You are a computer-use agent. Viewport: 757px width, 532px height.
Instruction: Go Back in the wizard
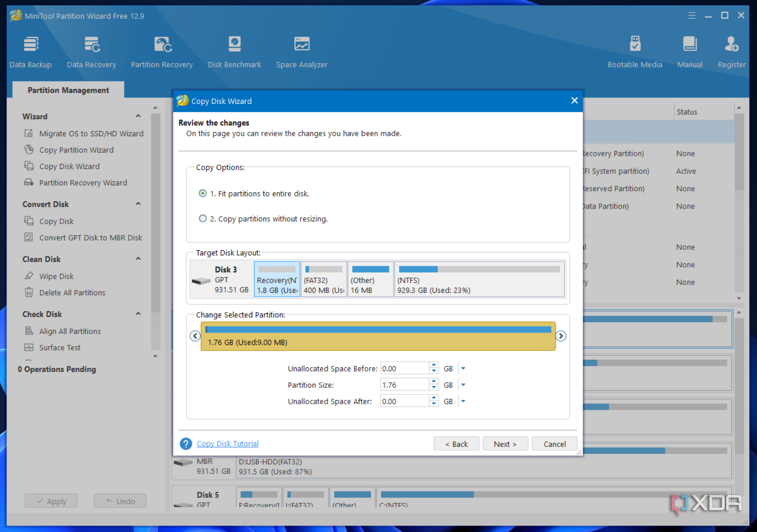[456, 444]
